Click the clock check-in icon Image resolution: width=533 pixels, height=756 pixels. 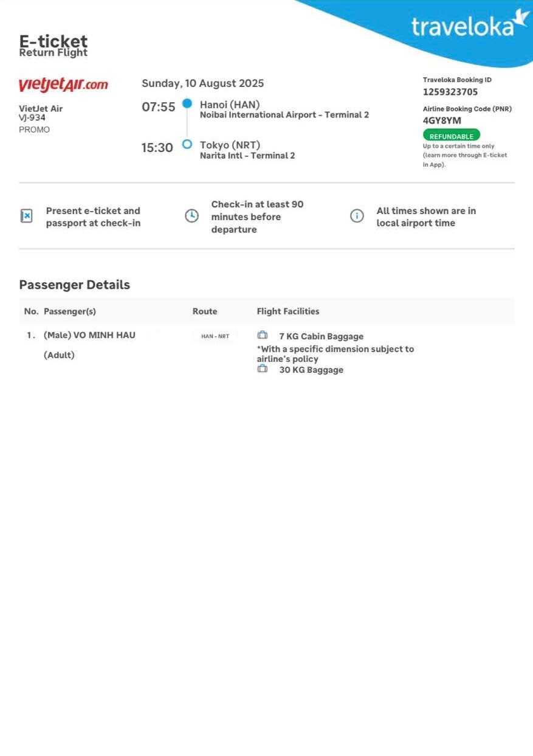point(191,216)
